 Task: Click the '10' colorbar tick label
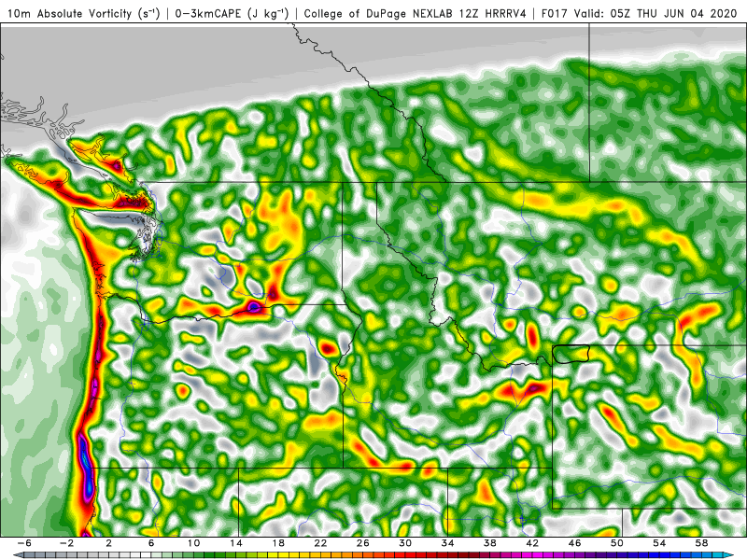(x=193, y=543)
